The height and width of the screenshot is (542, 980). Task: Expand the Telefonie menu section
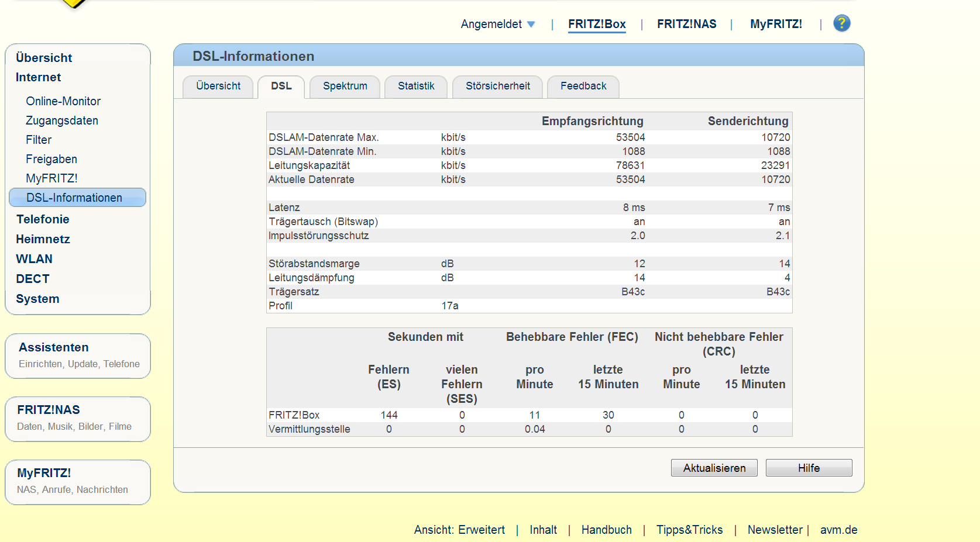43,219
